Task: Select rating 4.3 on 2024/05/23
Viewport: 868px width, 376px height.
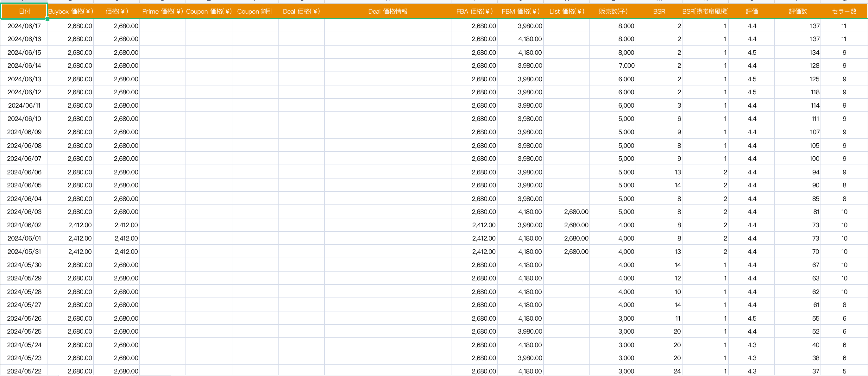Action: pyautogui.click(x=752, y=358)
